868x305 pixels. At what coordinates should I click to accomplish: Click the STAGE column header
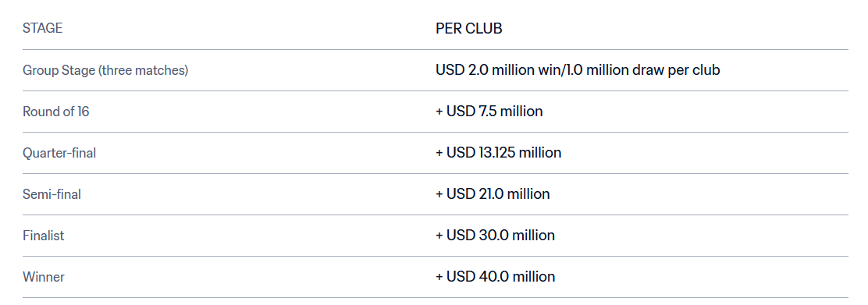tap(43, 28)
